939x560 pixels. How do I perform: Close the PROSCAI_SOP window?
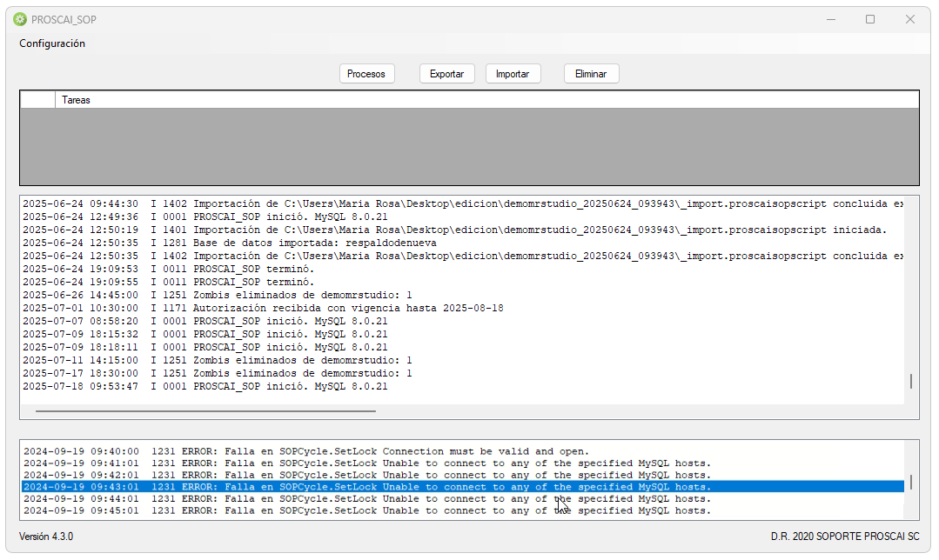tap(910, 20)
